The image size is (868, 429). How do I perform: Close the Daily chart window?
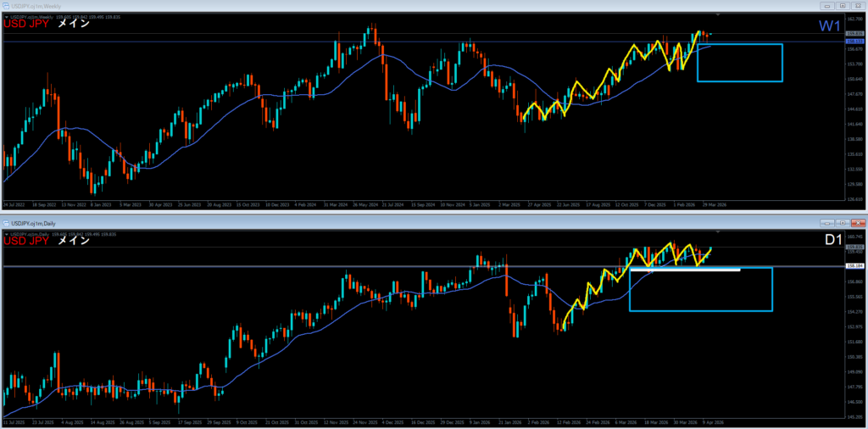[x=858, y=222]
